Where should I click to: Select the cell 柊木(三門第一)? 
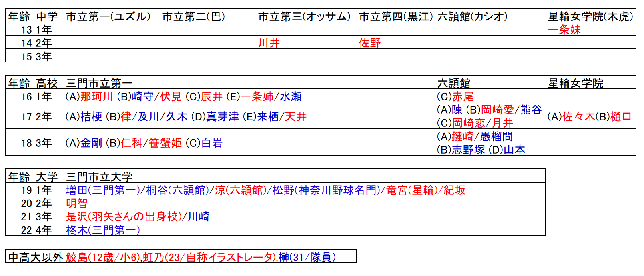click(305, 229)
